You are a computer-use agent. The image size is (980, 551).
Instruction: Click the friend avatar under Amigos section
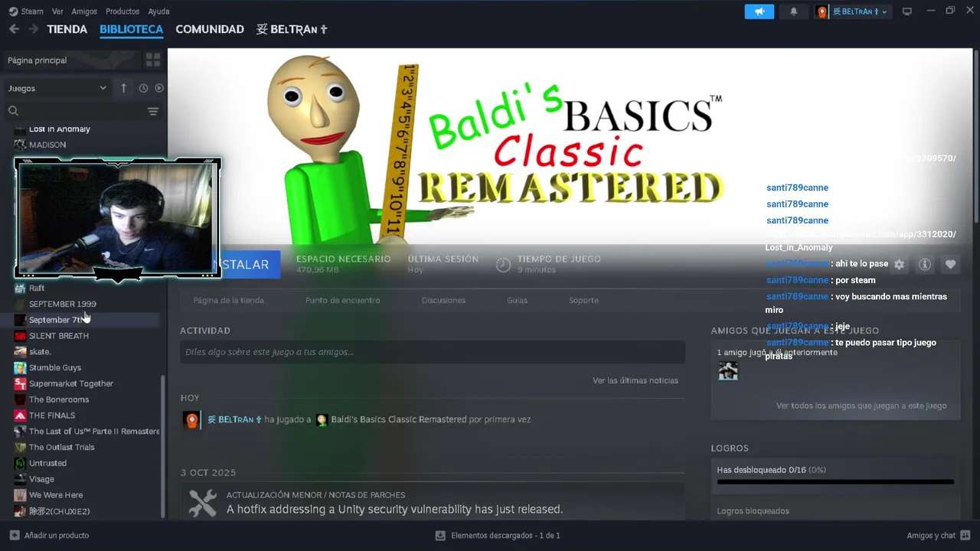point(728,371)
